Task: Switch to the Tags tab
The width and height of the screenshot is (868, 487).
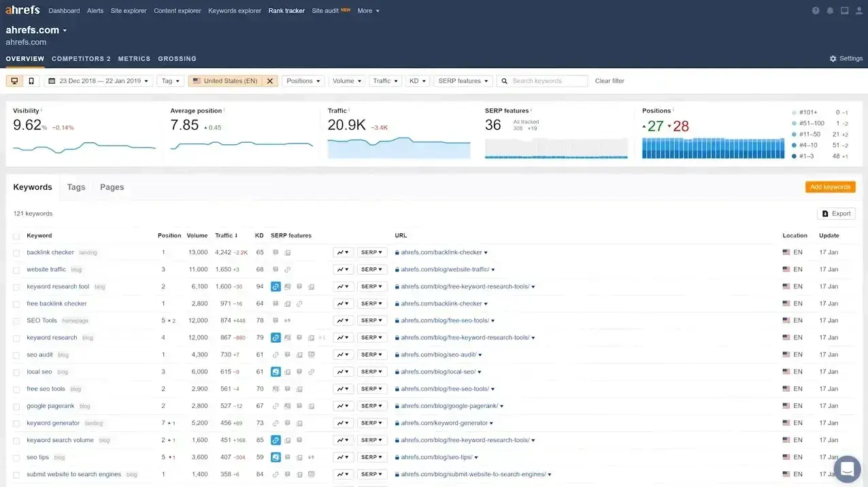Action: coord(76,186)
